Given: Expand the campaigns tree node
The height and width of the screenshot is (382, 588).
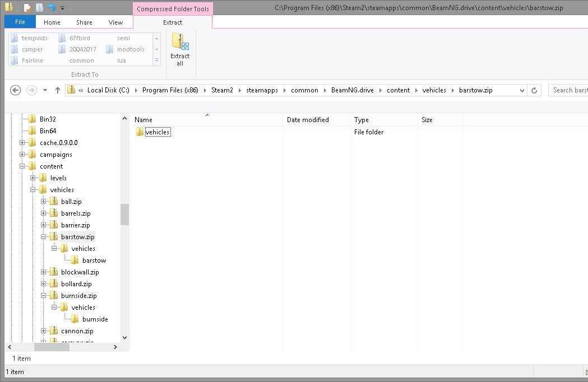Looking at the screenshot, I should coord(22,154).
